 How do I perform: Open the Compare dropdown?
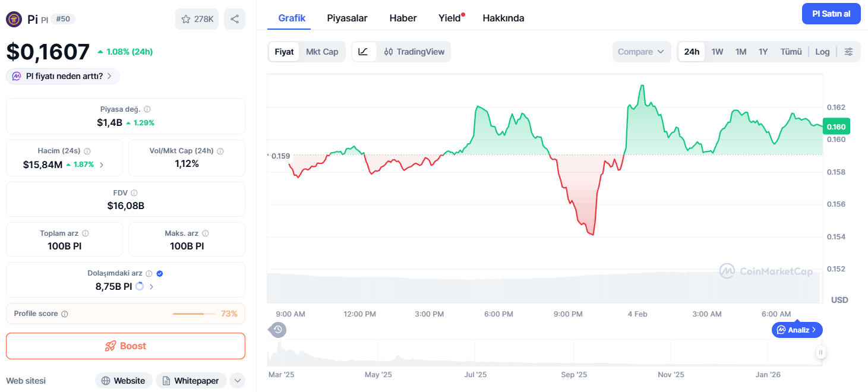642,52
